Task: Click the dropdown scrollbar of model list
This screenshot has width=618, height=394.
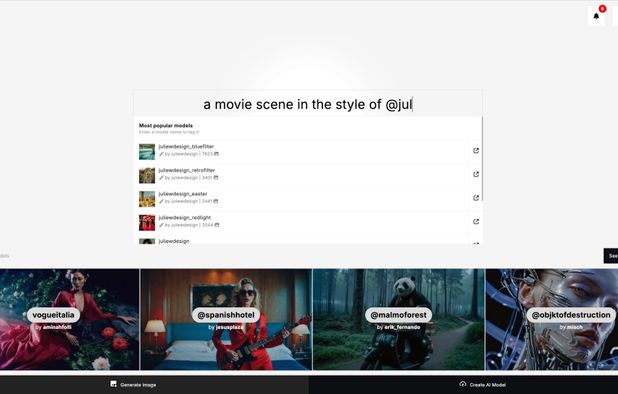Action: click(x=482, y=158)
